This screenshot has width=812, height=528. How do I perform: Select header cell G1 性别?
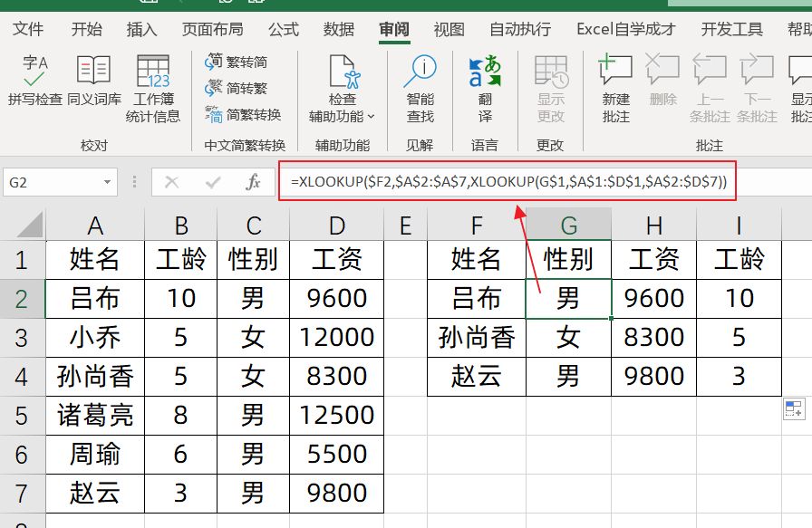click(568, 259)
